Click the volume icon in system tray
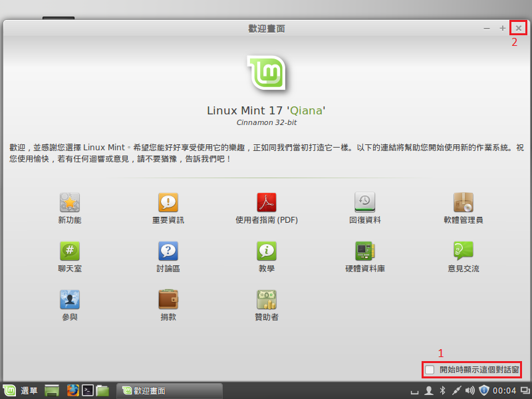This screenshot has width=532, height=399. pos(470,390)
